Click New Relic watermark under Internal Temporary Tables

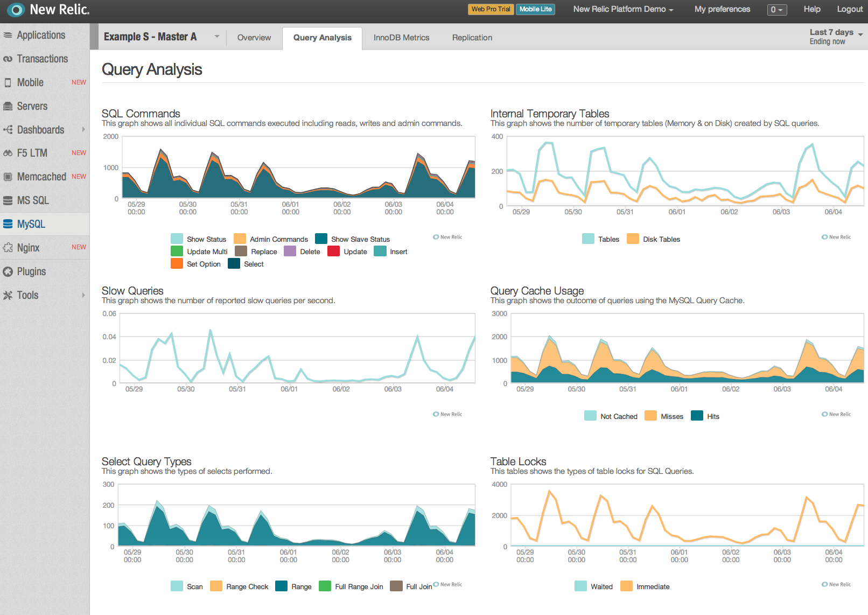(x=836, y=237)
